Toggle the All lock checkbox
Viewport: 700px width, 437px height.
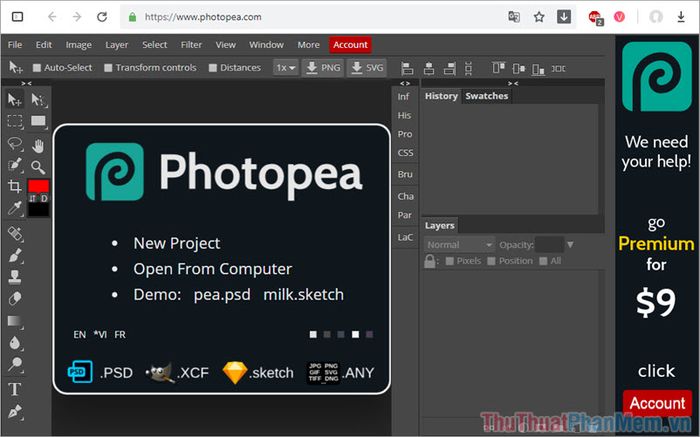[x=543, y=261]
